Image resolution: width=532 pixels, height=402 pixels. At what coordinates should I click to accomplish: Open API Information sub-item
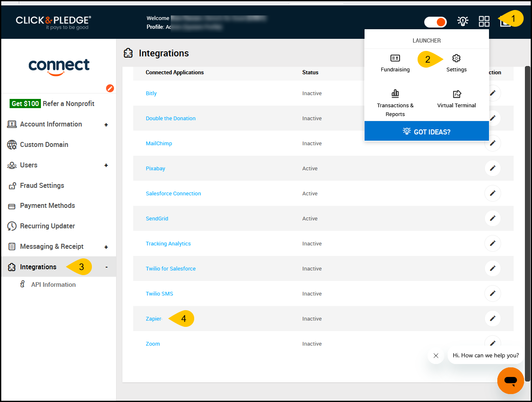53,284
